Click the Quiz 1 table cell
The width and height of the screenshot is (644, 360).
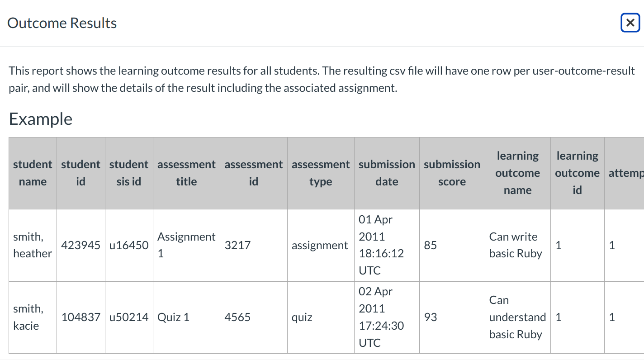174,317
